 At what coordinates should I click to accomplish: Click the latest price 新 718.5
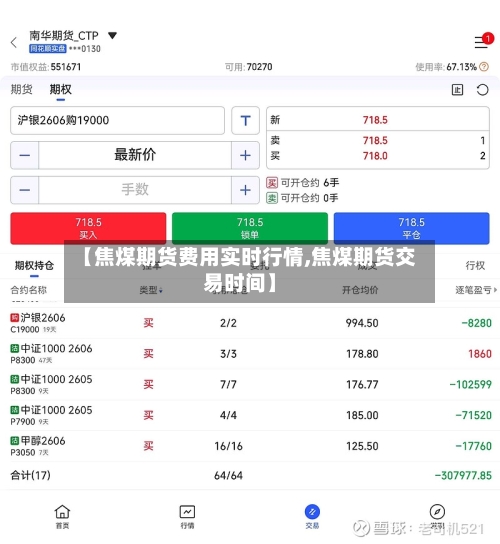click(375, 120)
